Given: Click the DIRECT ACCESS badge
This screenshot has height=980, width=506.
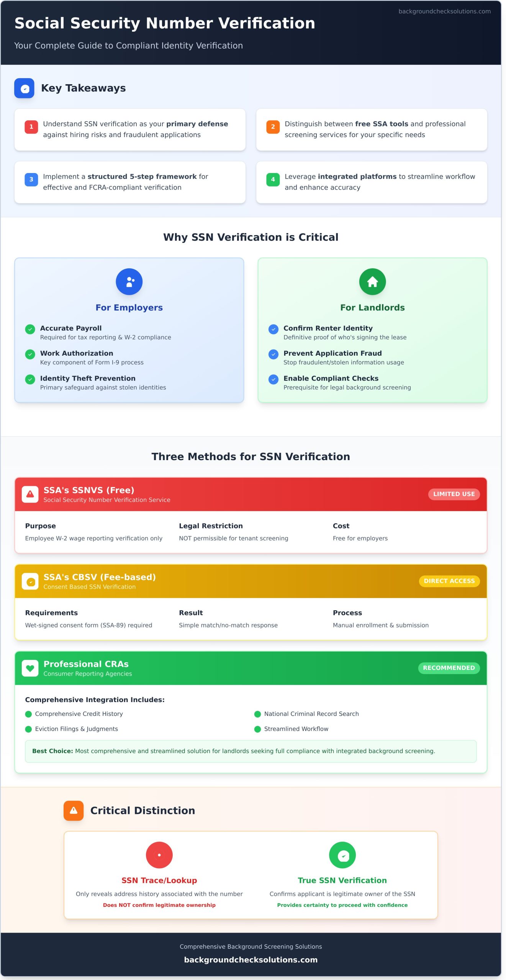Looking at the screenshot, I should (449, 581).
